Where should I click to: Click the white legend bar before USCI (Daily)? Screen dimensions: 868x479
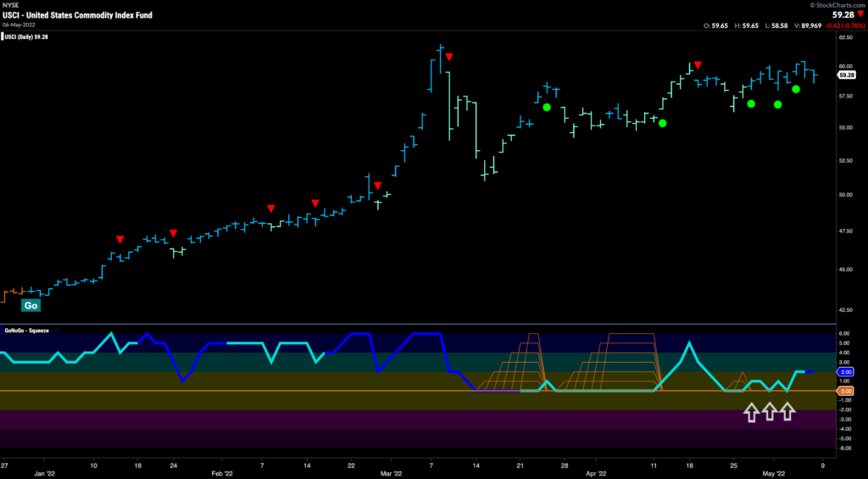click(x=3, y=37)
